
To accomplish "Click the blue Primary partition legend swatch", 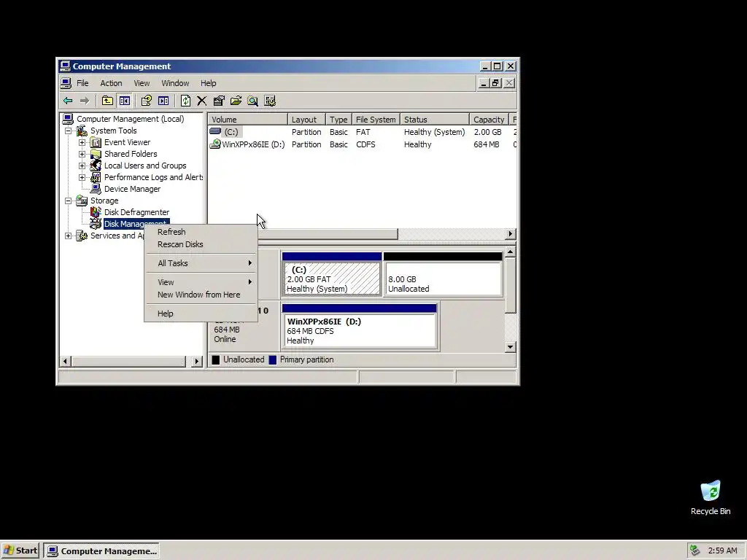I will click(x=273, y=360).
